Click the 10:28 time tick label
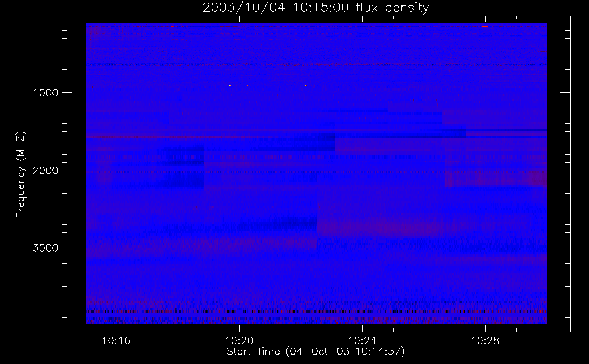This screenshot has width=589, height=364. click(485, 341)
